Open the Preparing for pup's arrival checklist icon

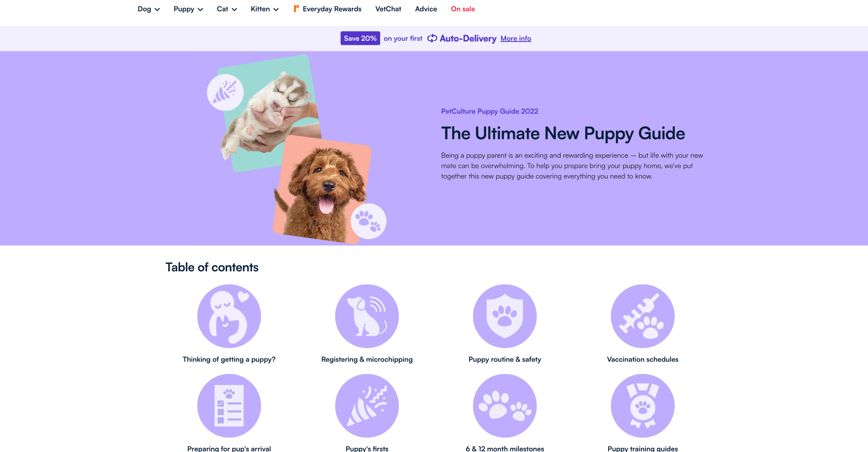[229, 406]
